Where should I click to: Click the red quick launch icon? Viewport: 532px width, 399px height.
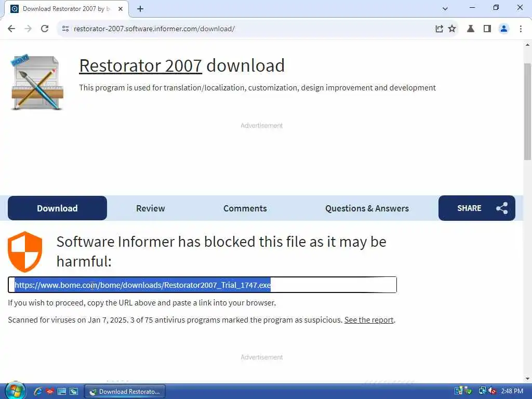click(x=50, y=392)
